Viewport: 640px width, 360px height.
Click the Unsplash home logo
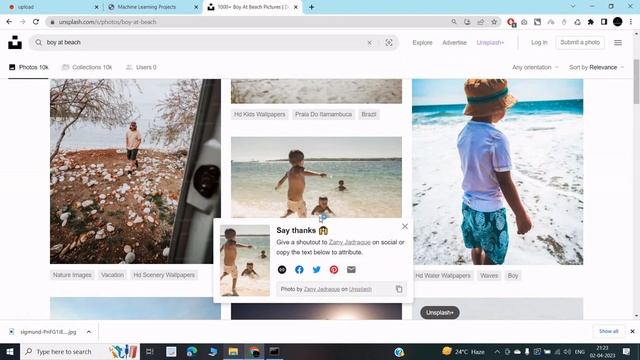tap(15, 42)
